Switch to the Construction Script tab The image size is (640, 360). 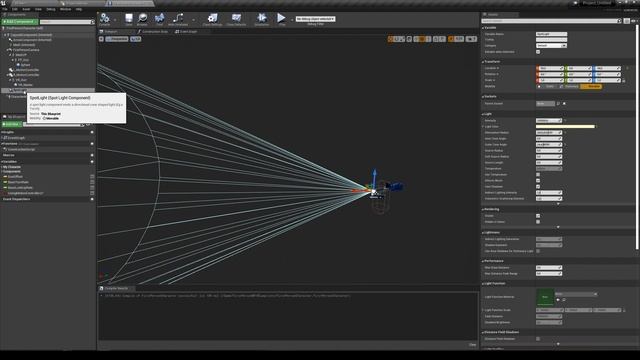click(153, 31)
